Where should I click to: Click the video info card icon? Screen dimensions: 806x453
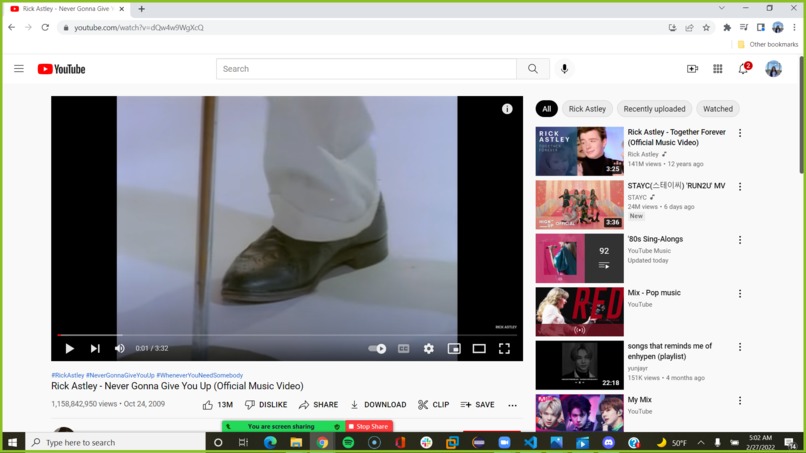coord(507,109)
